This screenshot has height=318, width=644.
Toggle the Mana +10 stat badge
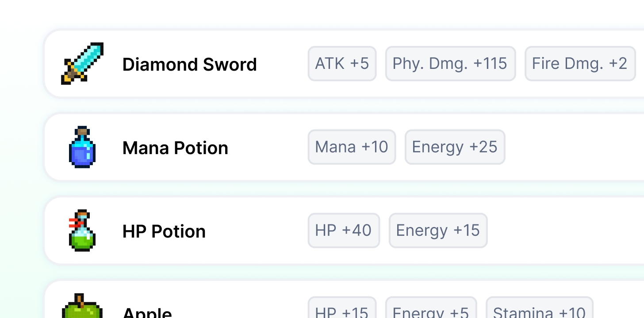click(352, 147)
